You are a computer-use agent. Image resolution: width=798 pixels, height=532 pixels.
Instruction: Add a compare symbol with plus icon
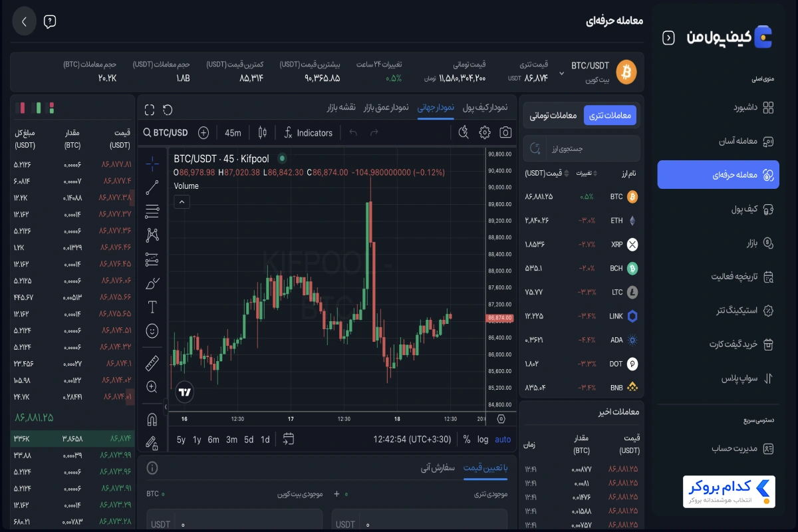pyautogui.click(x=203, y=133)
